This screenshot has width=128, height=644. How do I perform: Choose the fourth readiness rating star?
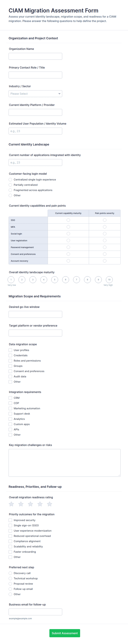[x=40, y=504]
